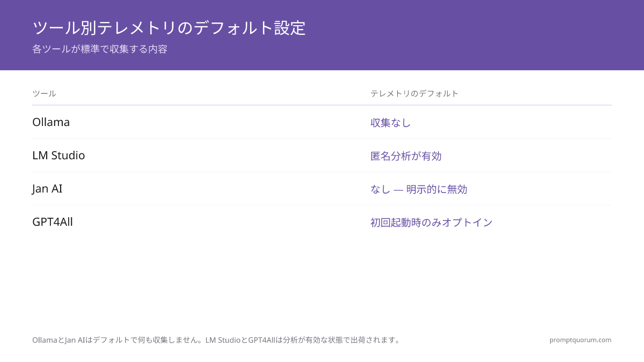Click the テレメトリのデフォルト column header
The image size is (644, 362).
coord(414,93)
